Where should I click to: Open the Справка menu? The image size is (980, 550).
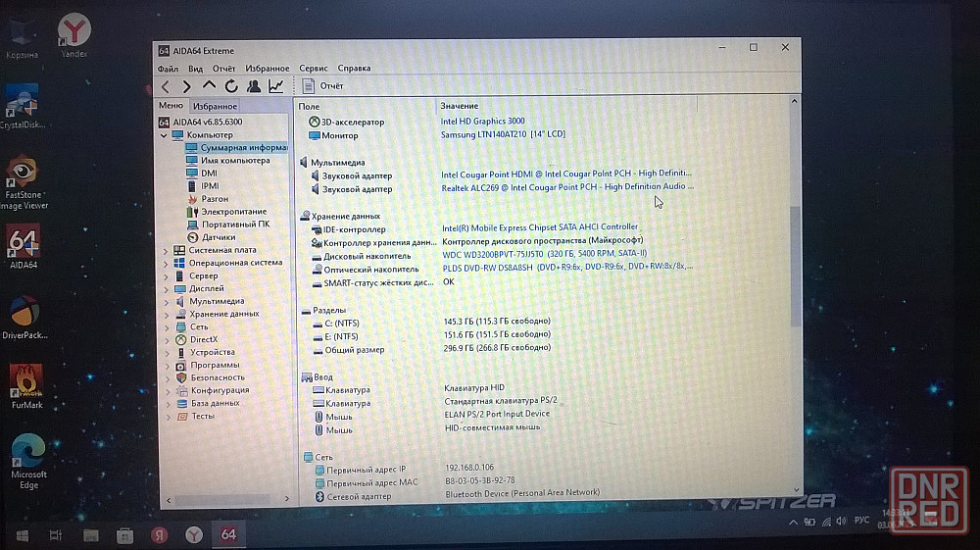[354, 68]
